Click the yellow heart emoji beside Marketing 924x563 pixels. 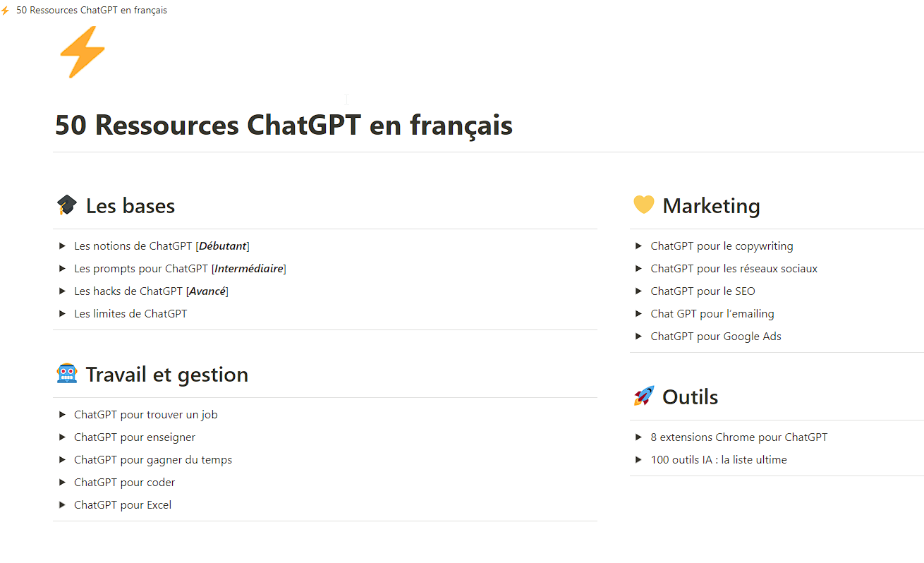pyautogui.click(x=643, y=205)
